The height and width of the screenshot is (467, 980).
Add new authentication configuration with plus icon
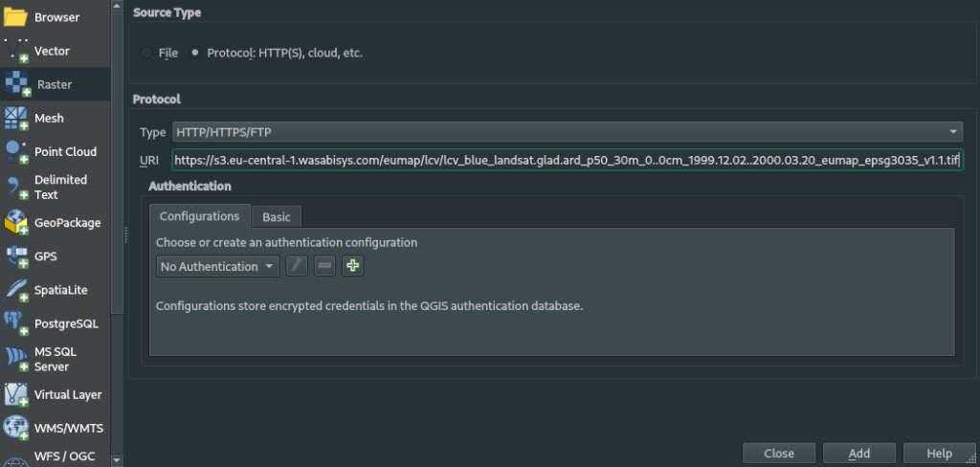pyautogui.click(x=352, y=266)
